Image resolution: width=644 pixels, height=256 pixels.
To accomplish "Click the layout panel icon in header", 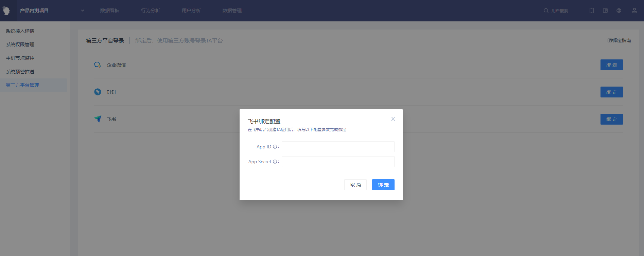I will 605,11.
